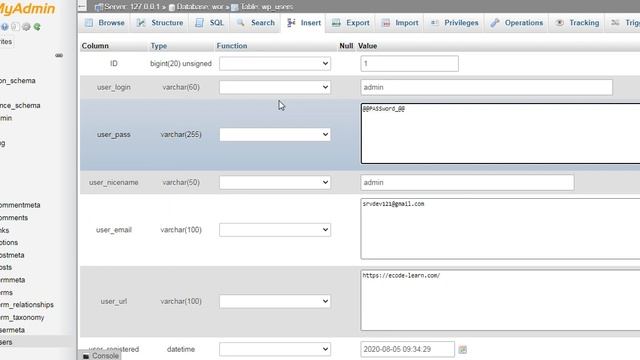This screenshot has width=640, height=360.
Task: Click the Privileges tab icon
Action: tap(435, 23)
